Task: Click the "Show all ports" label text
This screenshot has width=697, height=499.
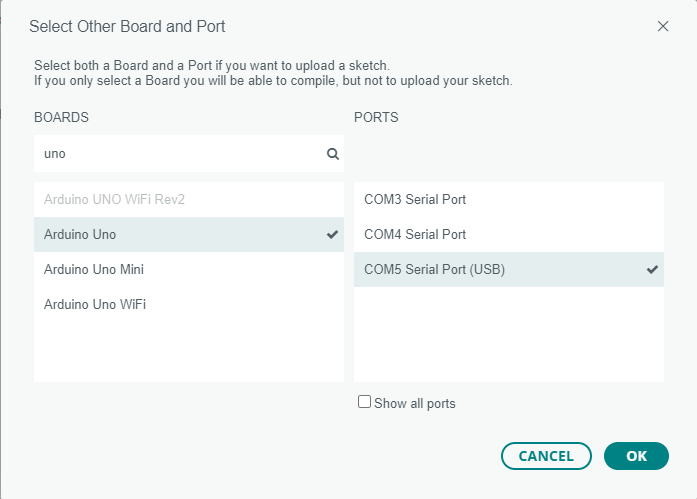Action: click(414, 404)
